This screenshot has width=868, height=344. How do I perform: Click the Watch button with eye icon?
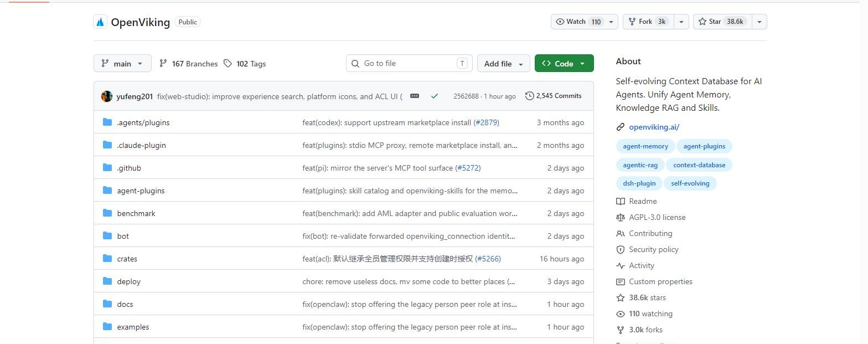(578, 22)
